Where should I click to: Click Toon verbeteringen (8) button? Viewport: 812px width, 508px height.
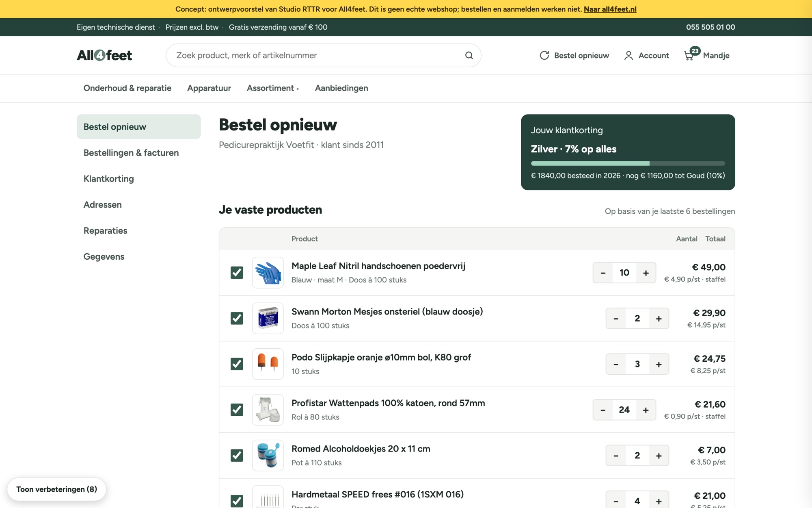(57, 489)
